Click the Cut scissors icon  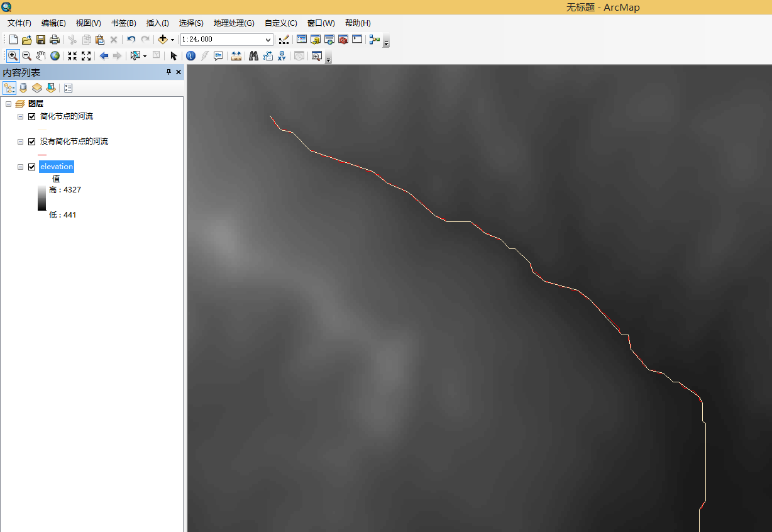72,39
